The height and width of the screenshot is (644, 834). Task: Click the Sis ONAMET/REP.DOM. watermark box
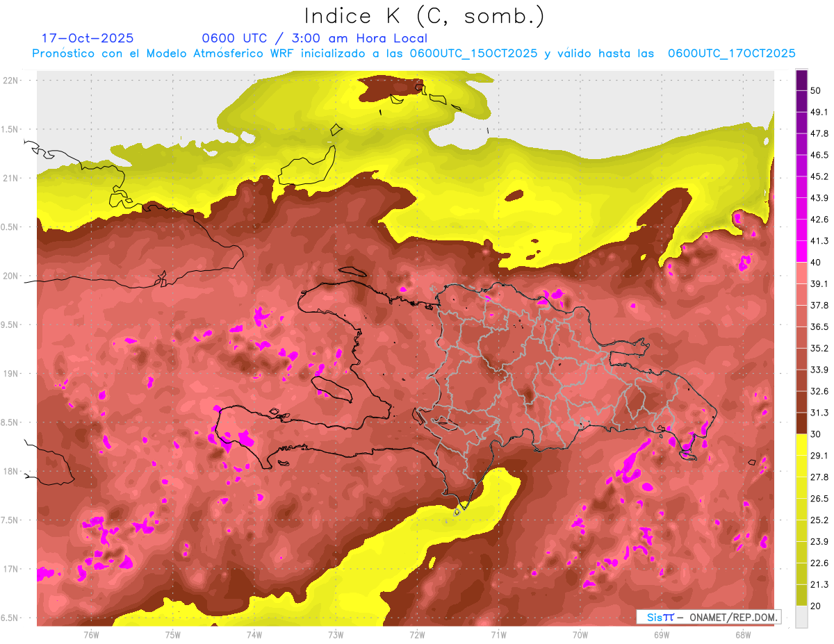click(708, 617)
